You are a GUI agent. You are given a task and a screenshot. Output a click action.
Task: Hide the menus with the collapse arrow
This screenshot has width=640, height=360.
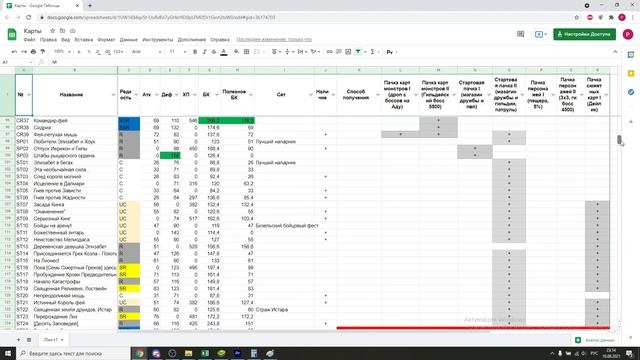click(615, 52)
